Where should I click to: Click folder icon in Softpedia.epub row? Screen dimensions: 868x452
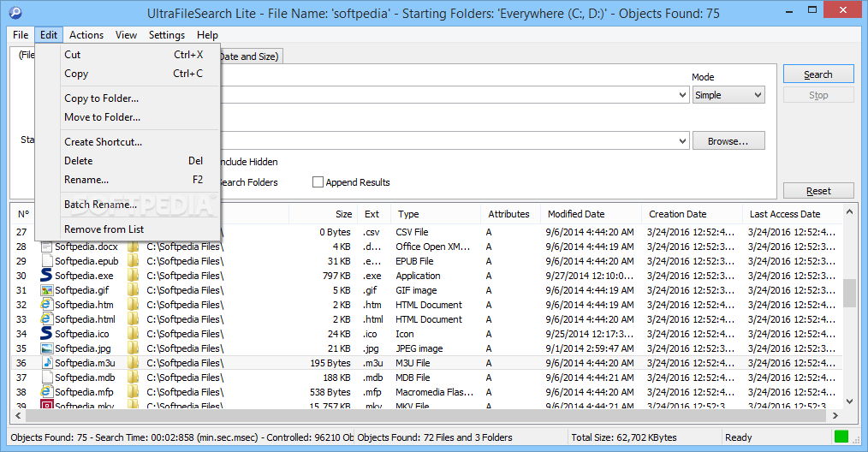point(134,261)
